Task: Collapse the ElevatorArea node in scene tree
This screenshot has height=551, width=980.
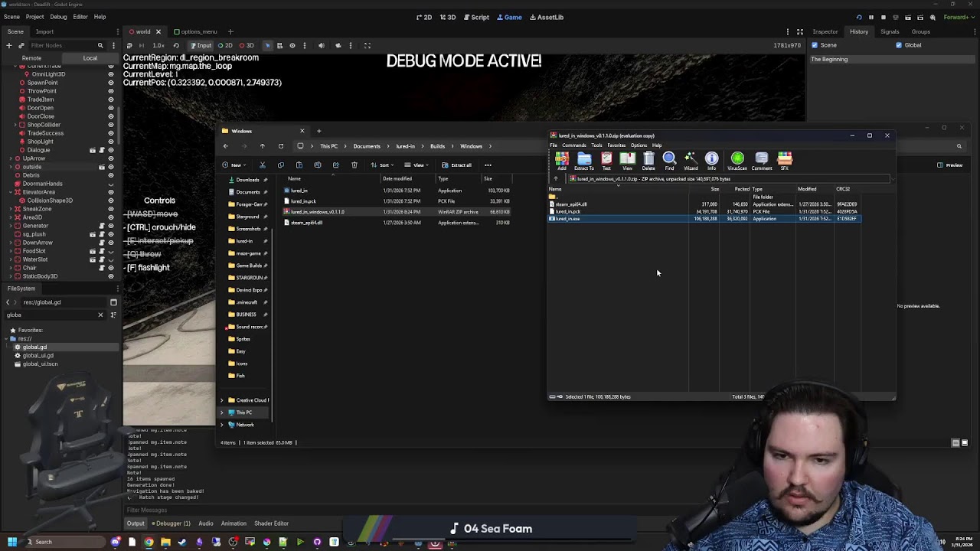Action: click(9, 192)
